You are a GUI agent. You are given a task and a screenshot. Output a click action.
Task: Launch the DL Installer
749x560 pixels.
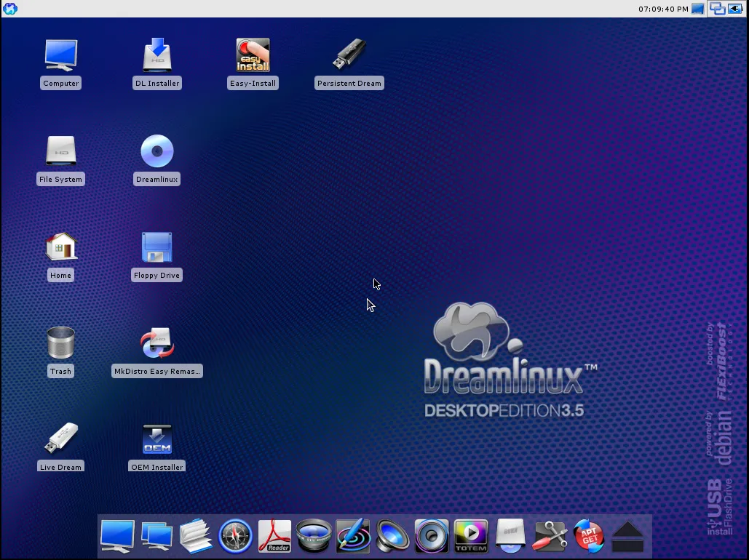156,55
